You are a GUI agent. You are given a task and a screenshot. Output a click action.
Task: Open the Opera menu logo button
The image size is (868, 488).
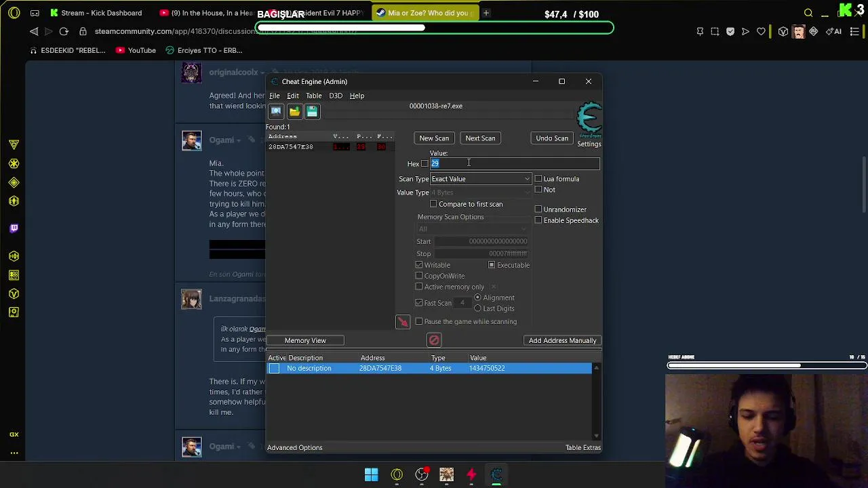(x=14, y=13)
